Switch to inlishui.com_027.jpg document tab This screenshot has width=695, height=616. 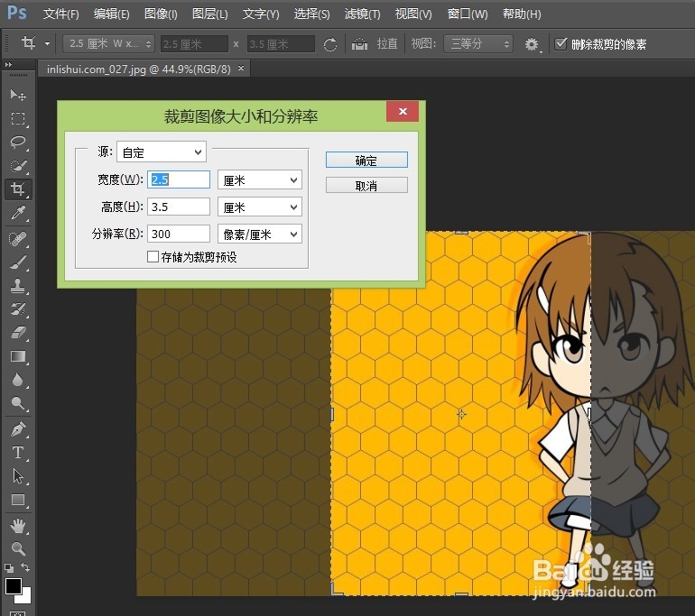pyautogui.click(x=138, y=69)
